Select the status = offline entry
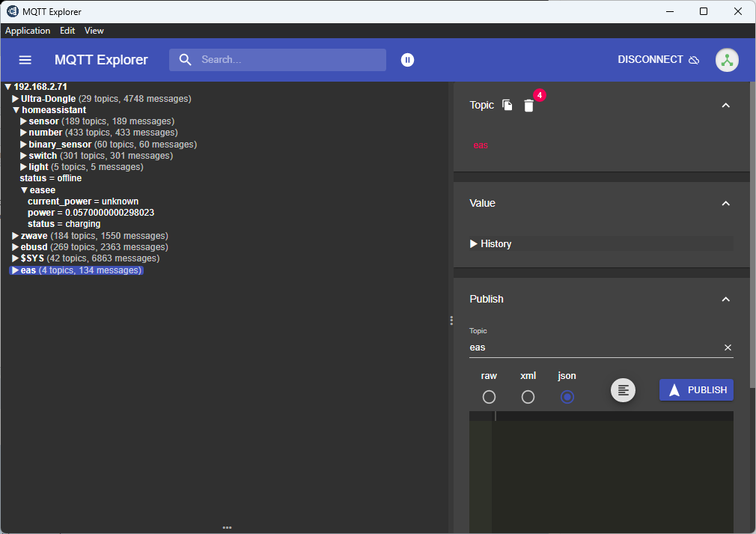This screenshot has height=534, width=756. click(x=51, y=178)
